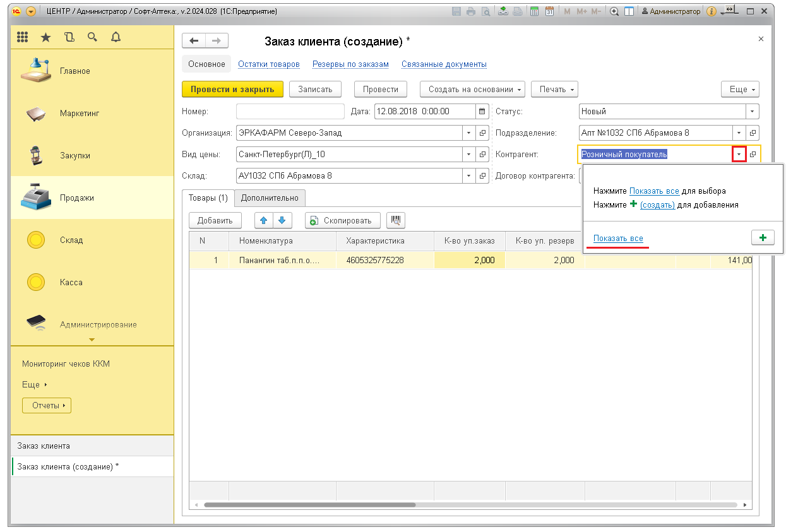Move the row down with blue arrow
The height and width of the screenshot is (532, 786).
click(282, 220)
